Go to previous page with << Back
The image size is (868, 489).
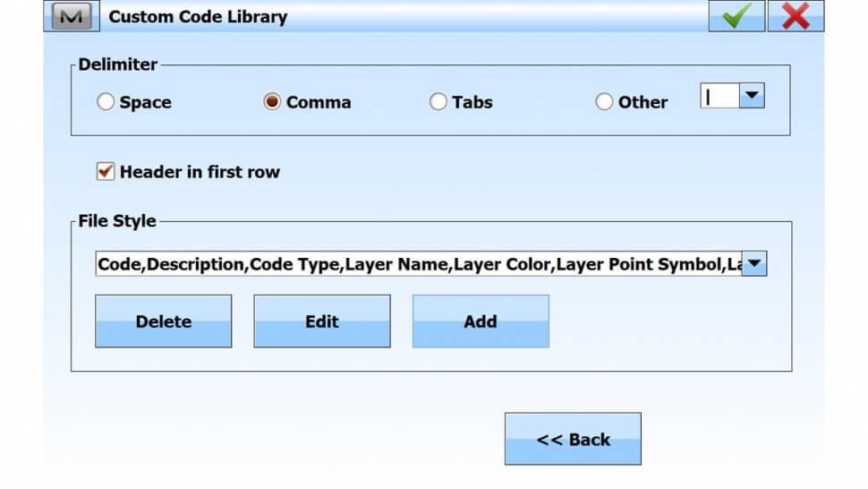(x=573, y=439)
